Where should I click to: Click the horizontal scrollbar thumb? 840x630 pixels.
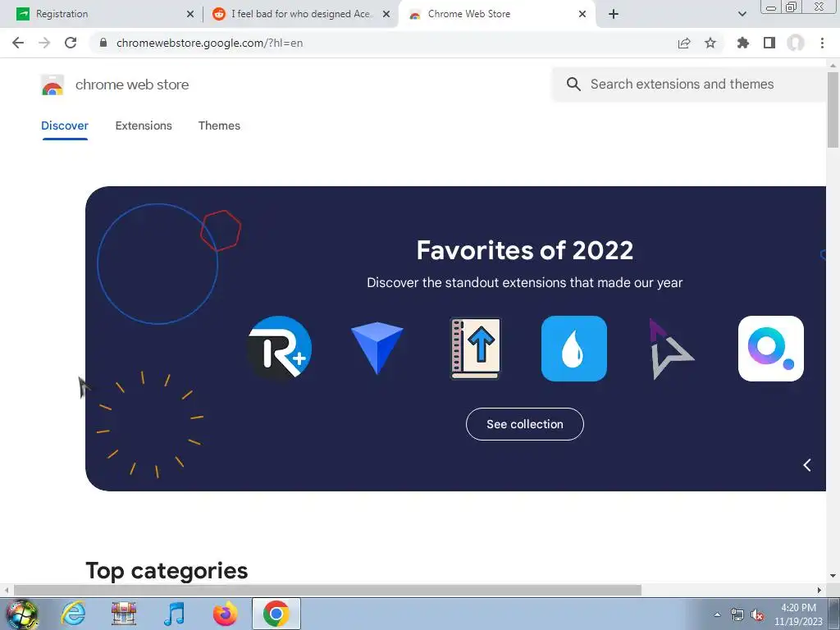click(x=327, y=590)
